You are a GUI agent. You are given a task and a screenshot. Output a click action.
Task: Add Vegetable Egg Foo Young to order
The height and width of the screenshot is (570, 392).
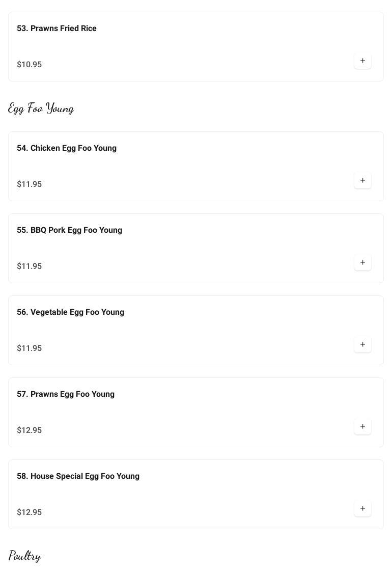pyautogui.click(x=362, y=345)
